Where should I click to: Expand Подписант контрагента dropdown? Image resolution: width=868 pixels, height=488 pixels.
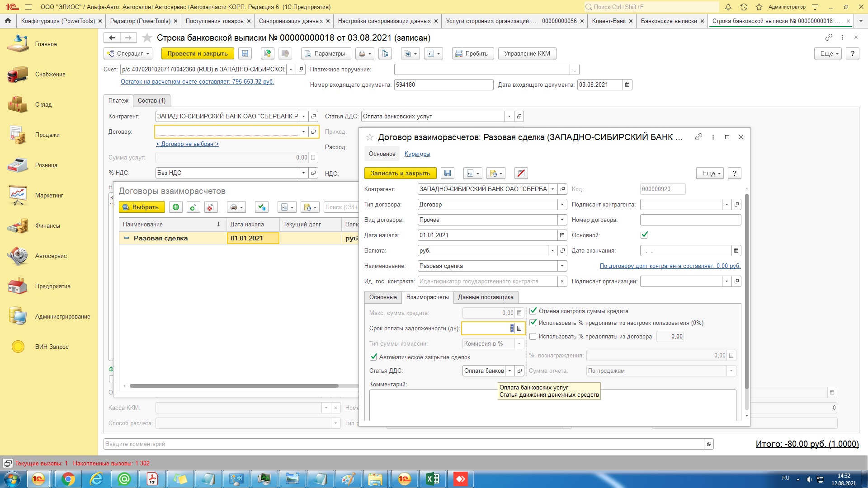(726, 205)
